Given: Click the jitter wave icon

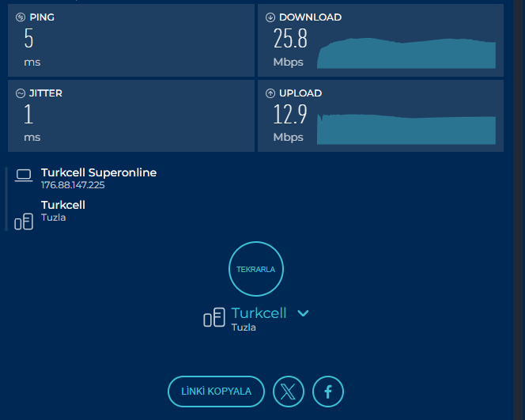Looking at the screenshot, I should (x=21, y=93).
